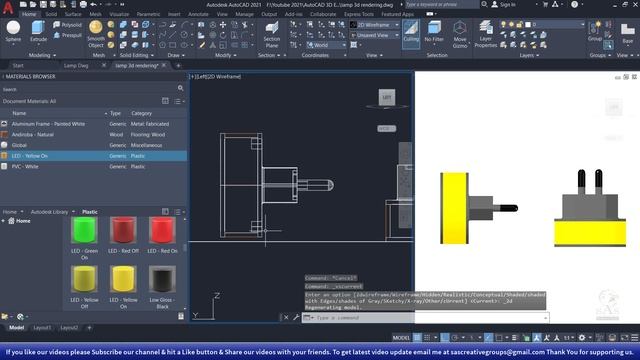Choose the Polysolid tool
The image size is (640, 360).
67,25
